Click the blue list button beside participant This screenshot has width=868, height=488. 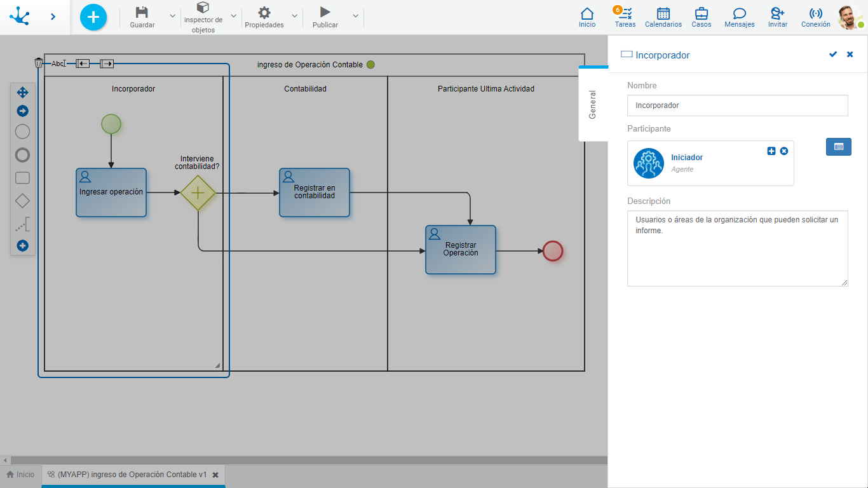tap(839, 147)
